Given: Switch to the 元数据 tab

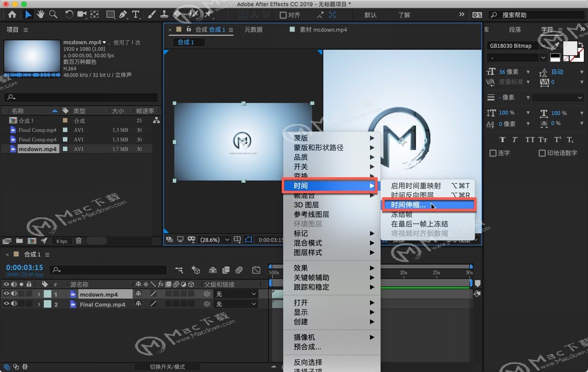Looking at the screenshot, I should [x=254, y=30].
